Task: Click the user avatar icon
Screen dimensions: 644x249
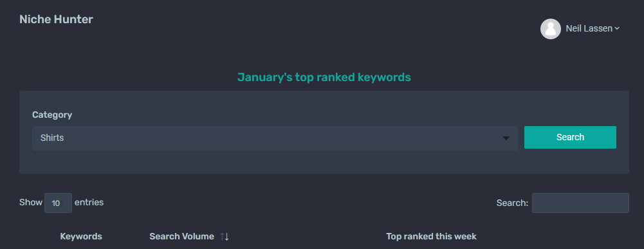Action: pos(550,29)
